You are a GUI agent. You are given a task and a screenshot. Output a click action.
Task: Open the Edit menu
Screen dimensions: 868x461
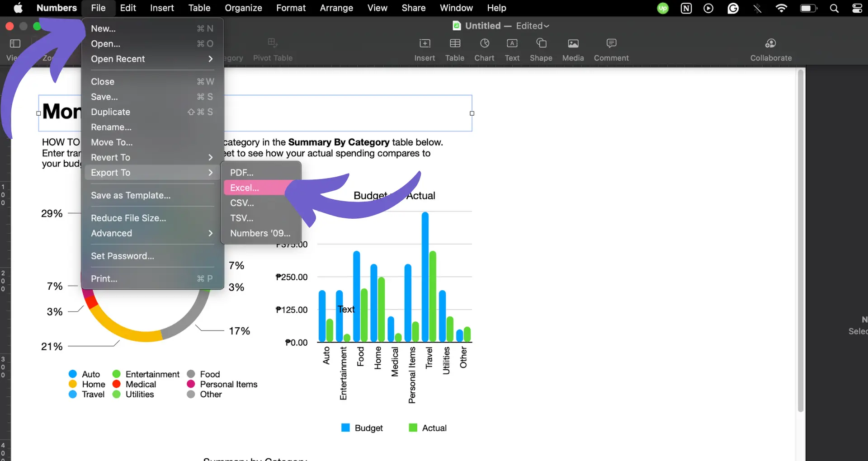click(128, 8)
